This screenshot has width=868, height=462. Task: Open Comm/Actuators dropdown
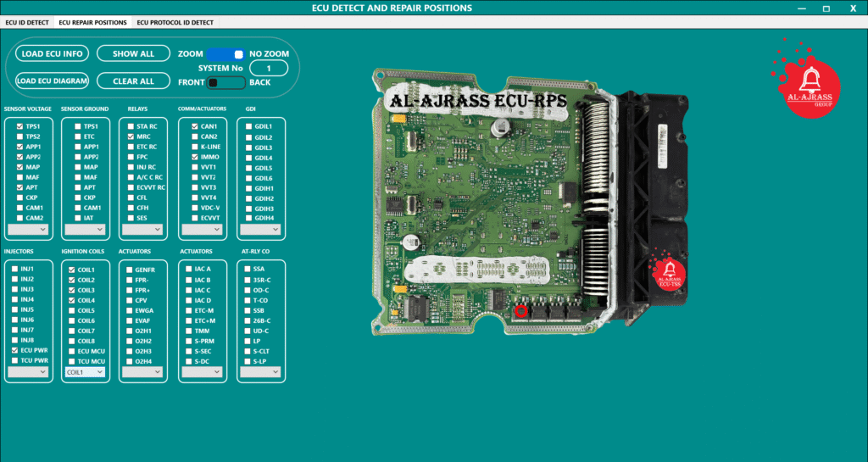[202, 229]
